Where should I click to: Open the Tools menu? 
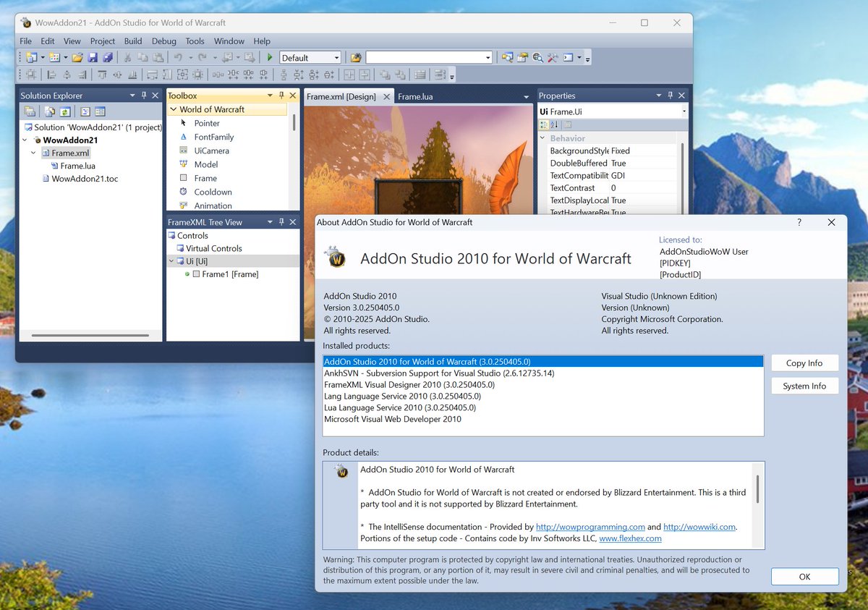pos(195,41)
